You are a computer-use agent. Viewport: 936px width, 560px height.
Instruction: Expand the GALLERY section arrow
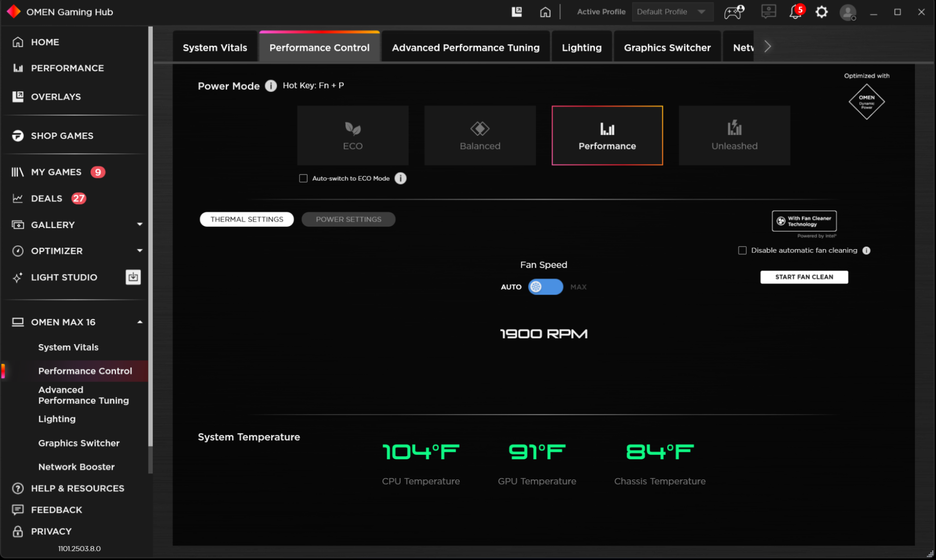pyautogui.click(x=140, y=224)
